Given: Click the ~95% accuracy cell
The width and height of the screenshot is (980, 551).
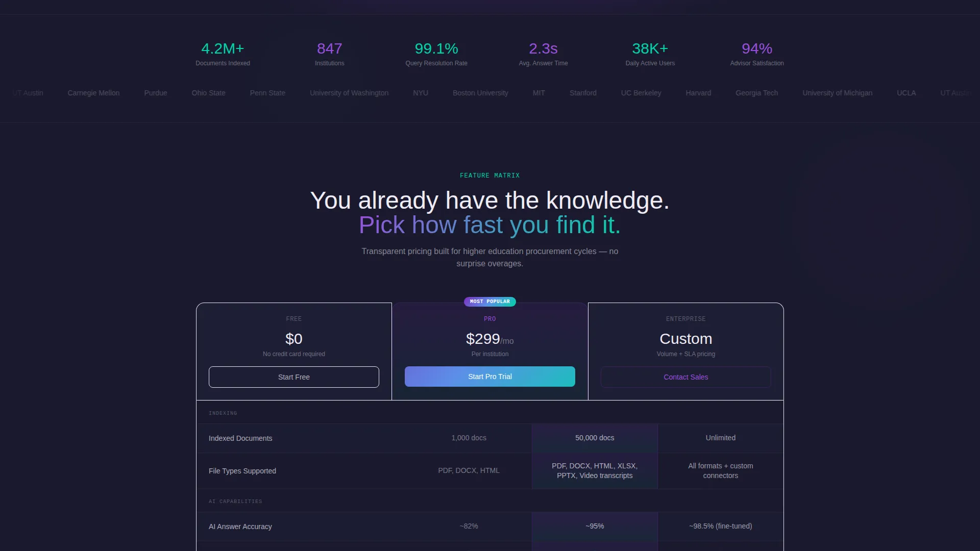Looking at the screenshot, I should coord(595,526).
